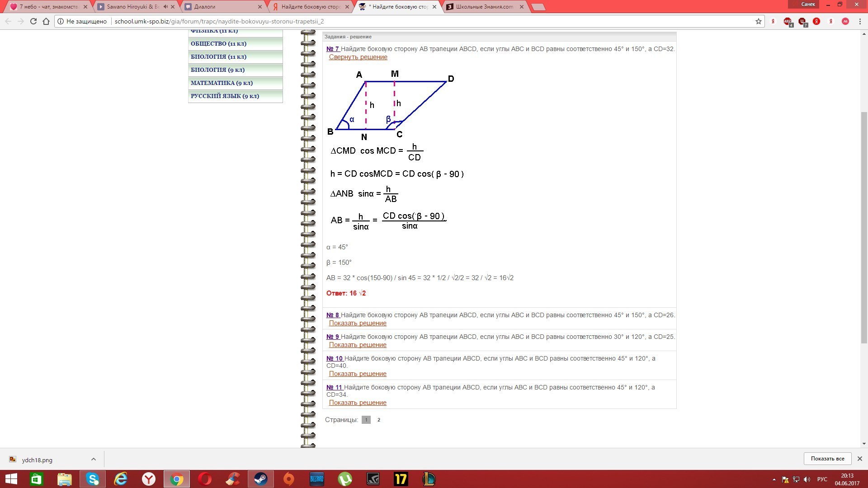Click Показать все downloads button
This screenshot has width=868, height=488.
pos(827,458)
